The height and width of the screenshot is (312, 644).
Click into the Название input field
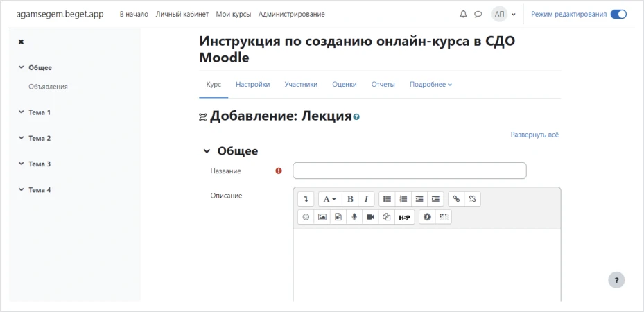(410, 171)
